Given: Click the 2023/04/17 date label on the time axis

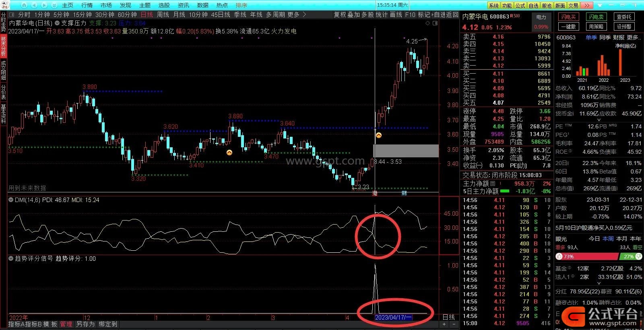Looking at the screenshot, I should 393,317.
